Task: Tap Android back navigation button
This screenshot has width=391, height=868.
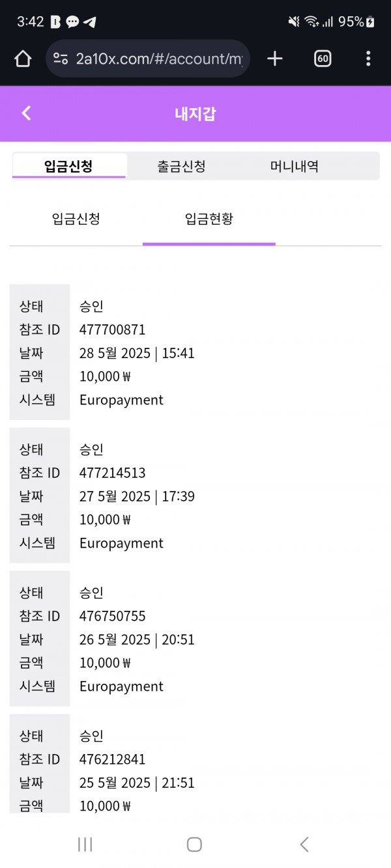Action: 304,845
